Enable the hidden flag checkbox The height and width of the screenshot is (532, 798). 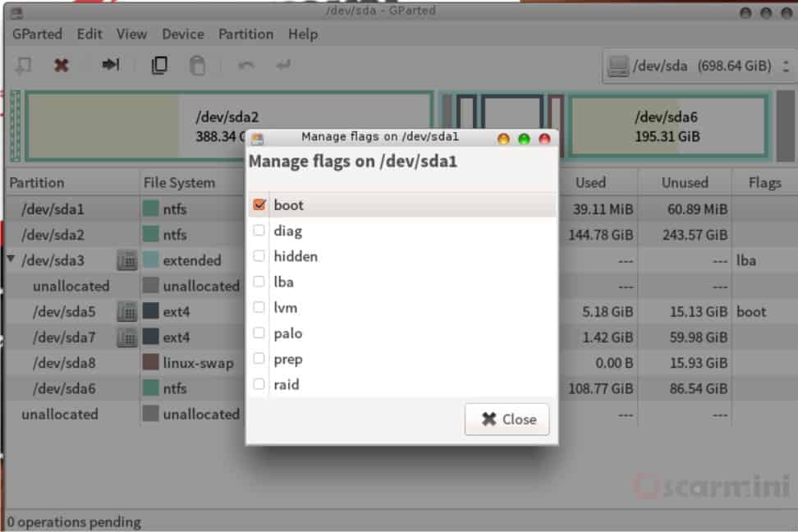[x=259, y=256]
